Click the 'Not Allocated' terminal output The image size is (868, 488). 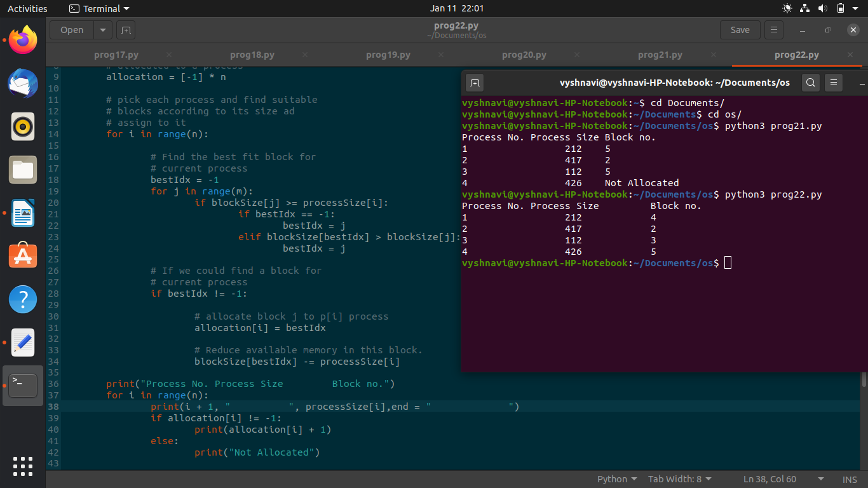pos(642,183)
